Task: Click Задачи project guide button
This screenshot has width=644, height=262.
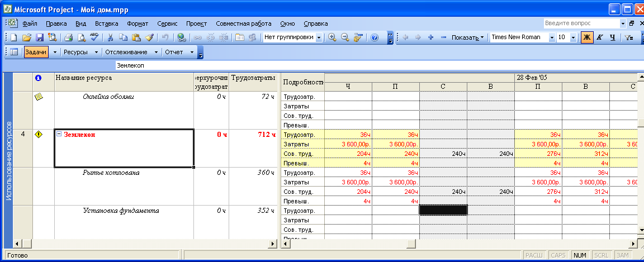Action: (x=36, y=52)
